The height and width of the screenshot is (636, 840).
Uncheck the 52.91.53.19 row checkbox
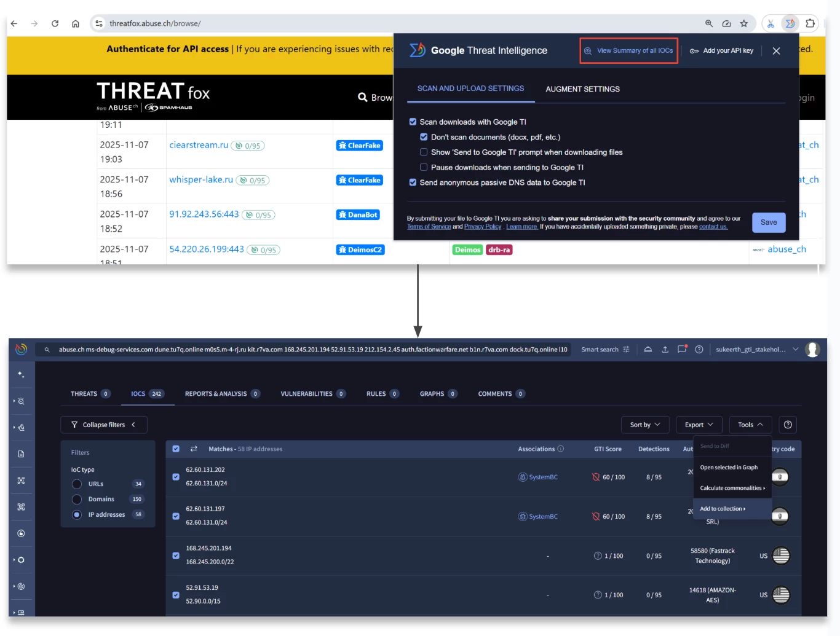[x=176, y=595]
